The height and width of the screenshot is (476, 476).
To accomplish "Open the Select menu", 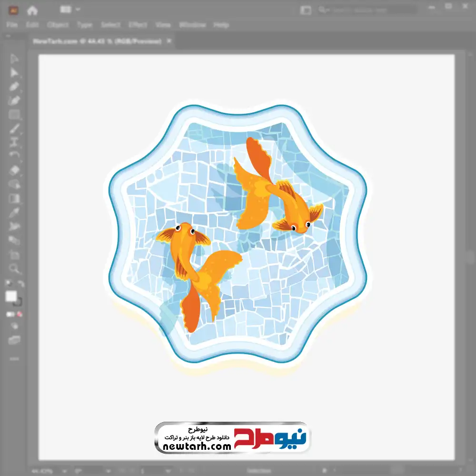I will [110, 25].
